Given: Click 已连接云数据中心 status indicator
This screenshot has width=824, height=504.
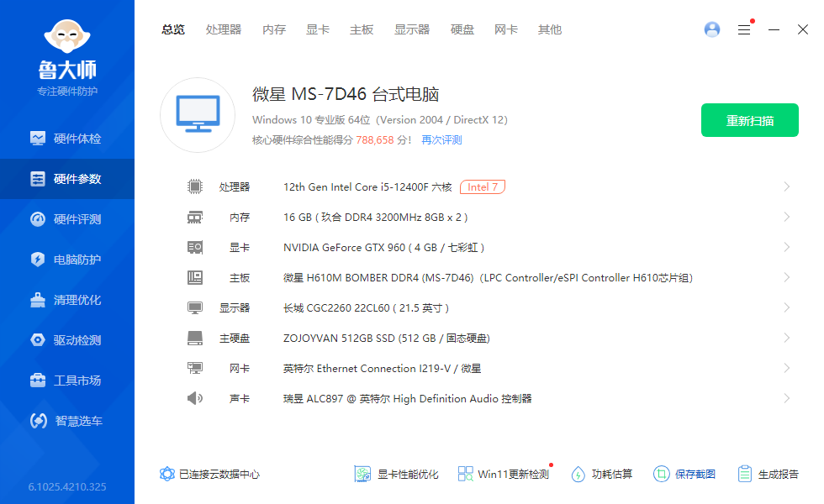Looking at the screenshot, I should click(x=209, y=474).
